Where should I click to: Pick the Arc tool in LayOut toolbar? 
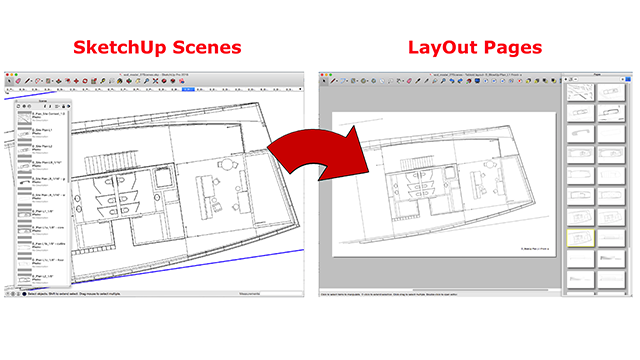tap(342, 81)
